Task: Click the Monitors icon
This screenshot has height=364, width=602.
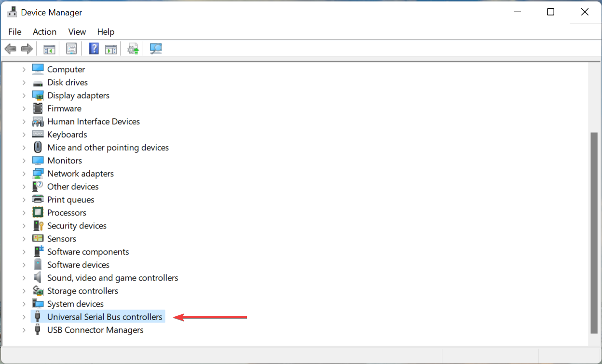Action: (x=38, y=161)
